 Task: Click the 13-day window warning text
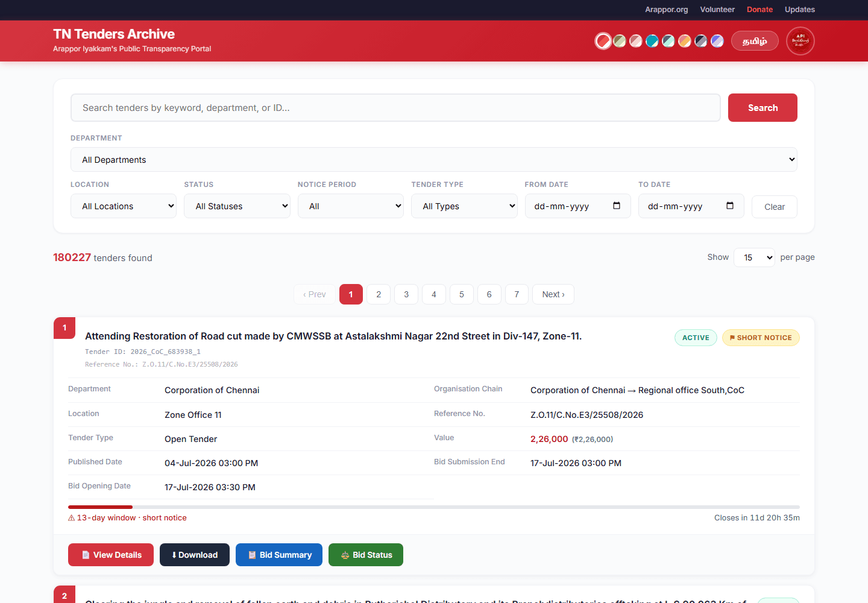coord(127,518)
